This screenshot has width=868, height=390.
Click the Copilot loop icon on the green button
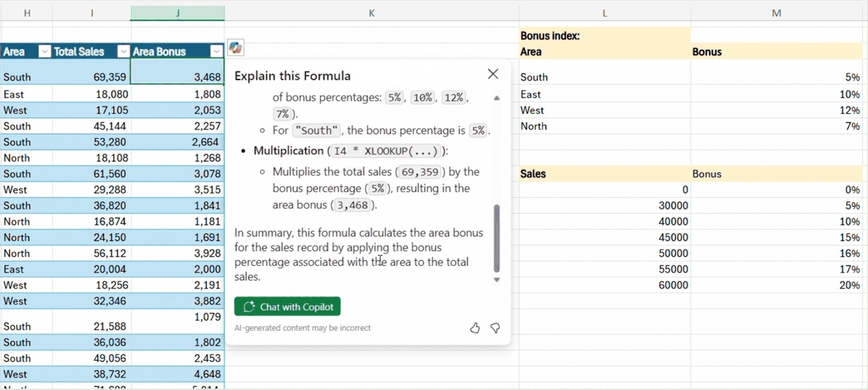click(249, 306)
